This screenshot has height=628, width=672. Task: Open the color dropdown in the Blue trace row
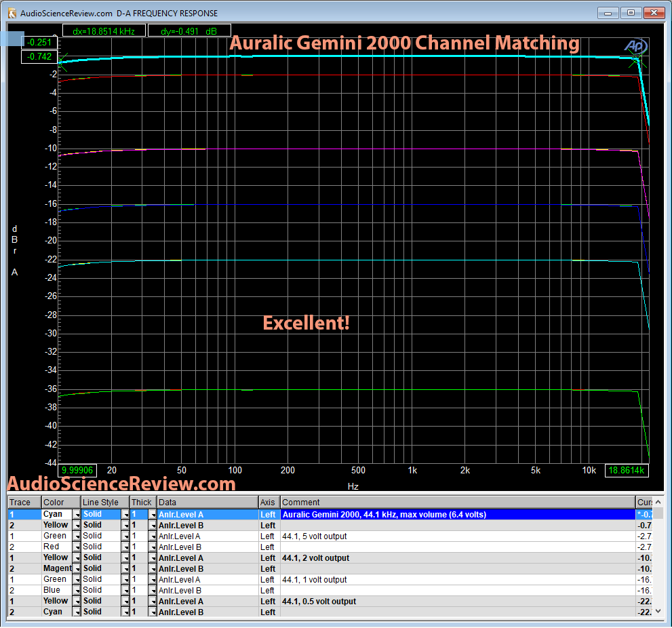pyautogui.click(x=77, y=591)
